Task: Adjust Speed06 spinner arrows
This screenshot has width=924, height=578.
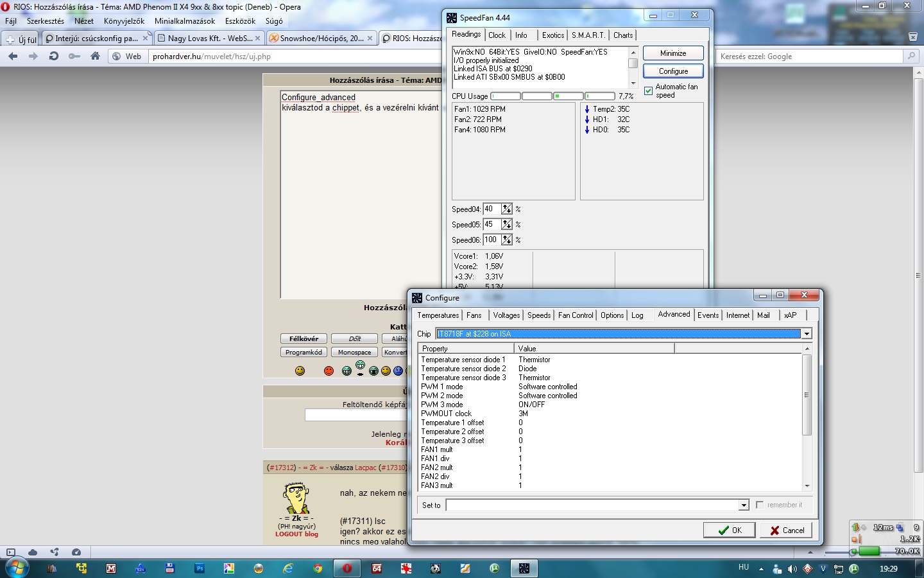Action: tap(507, 240)
